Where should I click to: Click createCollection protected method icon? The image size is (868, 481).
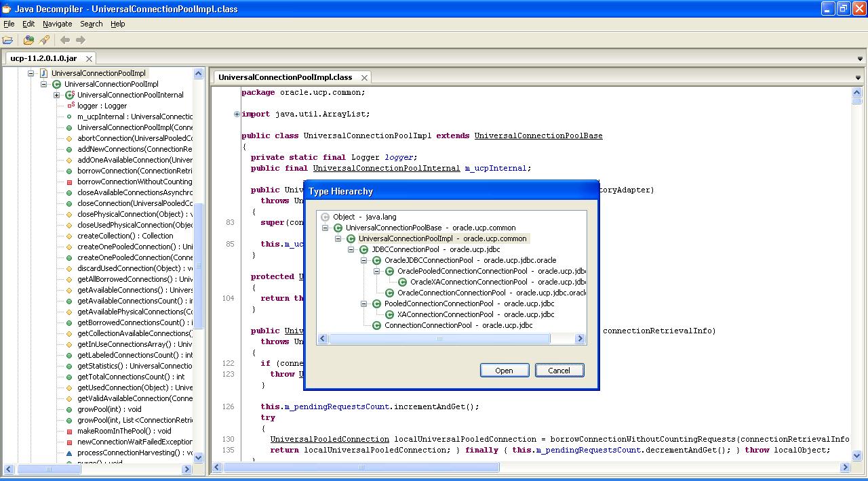(69, 236)
